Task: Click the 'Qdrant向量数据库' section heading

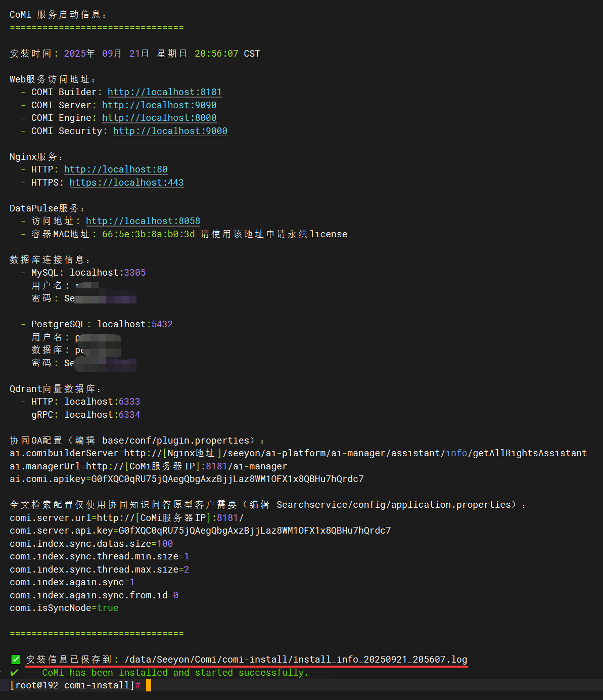Action: [56, 389]
